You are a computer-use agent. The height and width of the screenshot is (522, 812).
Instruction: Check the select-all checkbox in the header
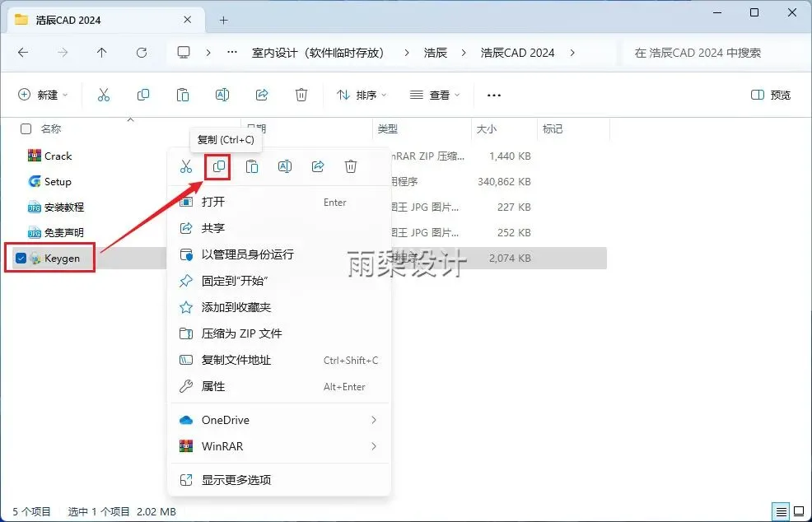26,129
